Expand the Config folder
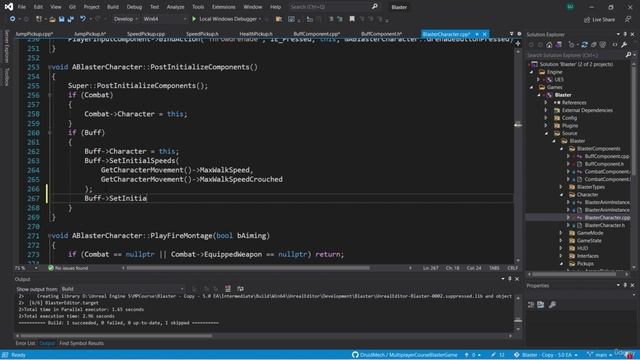The image size is (640, 360). click(x=546, y=118)
